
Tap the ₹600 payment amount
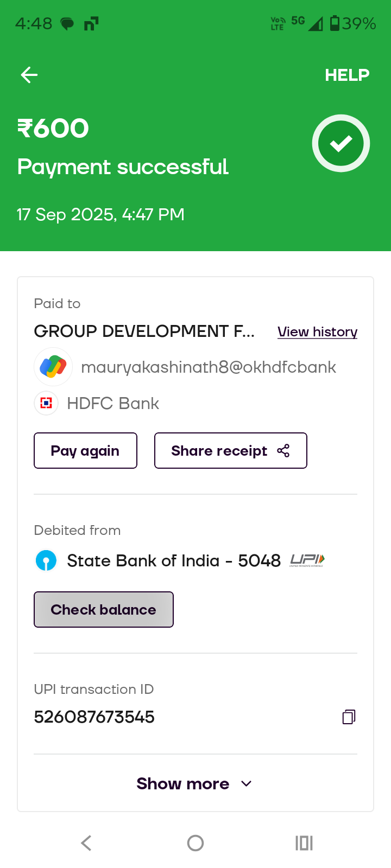(x=53, y=129)
